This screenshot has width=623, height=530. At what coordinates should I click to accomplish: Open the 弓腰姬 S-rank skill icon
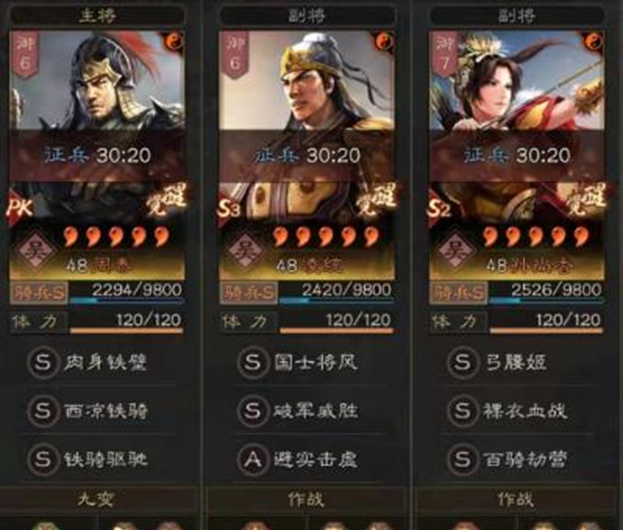(462, 362)
